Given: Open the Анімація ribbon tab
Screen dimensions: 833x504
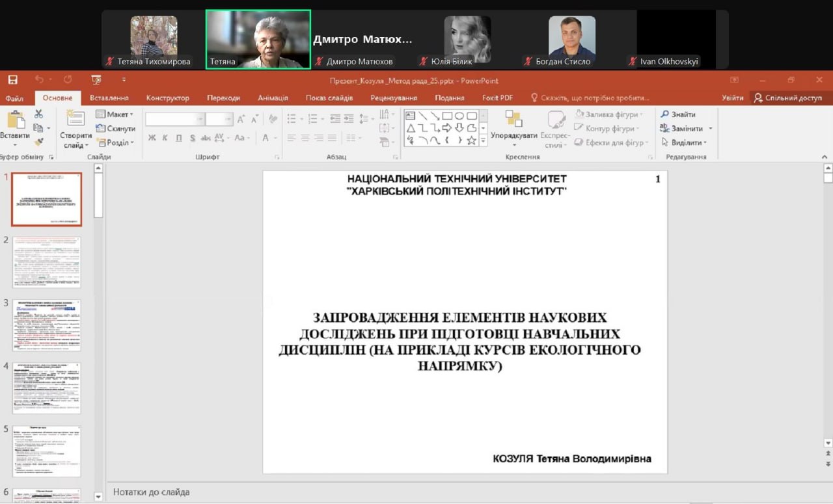Looking at the screenshot, I should [x=273, y=98].
